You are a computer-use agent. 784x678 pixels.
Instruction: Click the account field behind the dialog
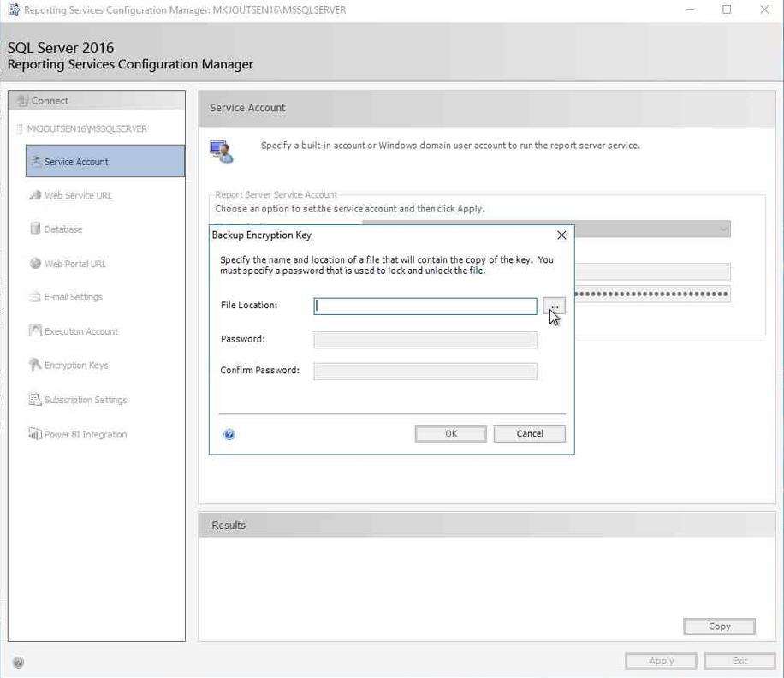(x=652, y=271)
